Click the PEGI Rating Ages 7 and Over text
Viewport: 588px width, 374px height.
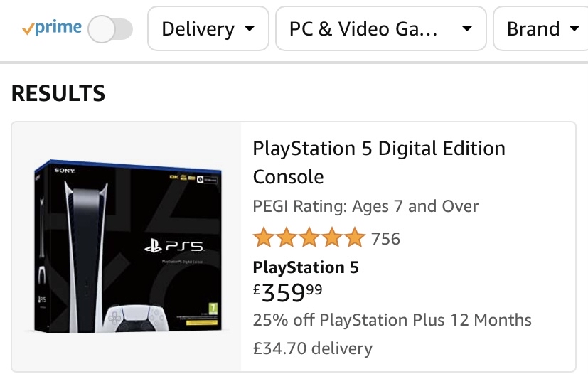[365, 207]
